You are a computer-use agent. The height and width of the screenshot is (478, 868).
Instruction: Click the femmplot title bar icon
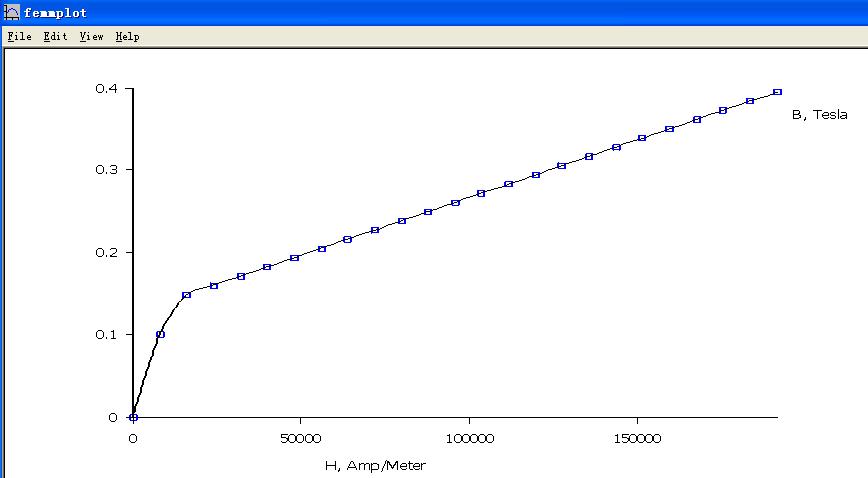11,13
